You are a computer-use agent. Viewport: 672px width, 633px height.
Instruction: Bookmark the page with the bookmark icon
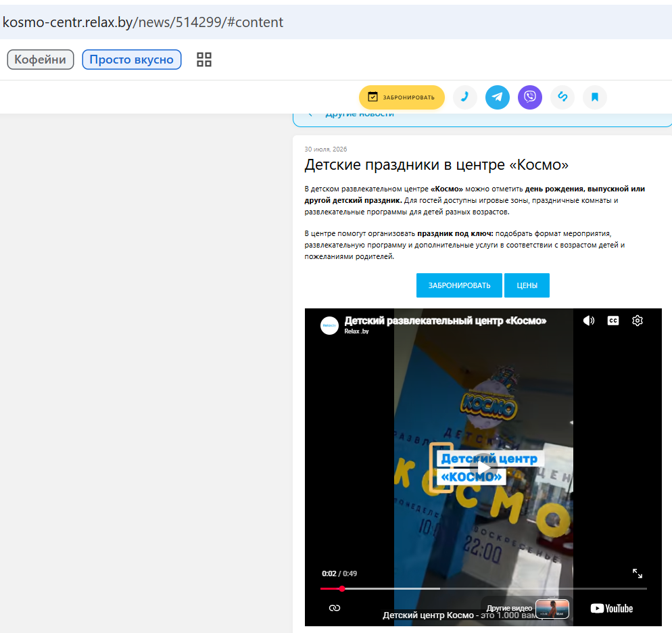595,97
